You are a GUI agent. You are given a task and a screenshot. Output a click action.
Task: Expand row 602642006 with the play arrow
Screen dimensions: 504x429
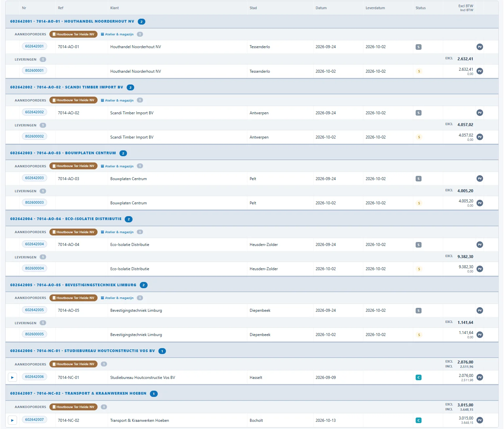click(12, 378)
